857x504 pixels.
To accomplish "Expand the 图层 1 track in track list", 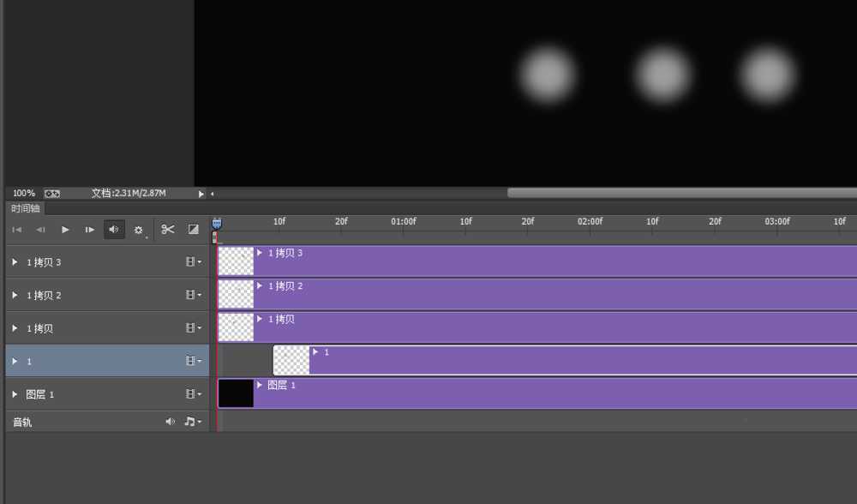I will coord(15,394).
